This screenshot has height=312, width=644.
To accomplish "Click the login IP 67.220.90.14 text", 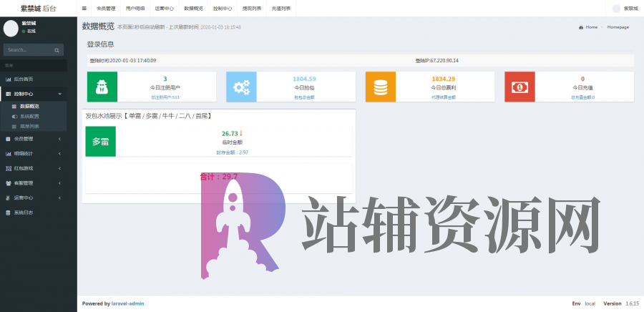I will tap(437, 61).
